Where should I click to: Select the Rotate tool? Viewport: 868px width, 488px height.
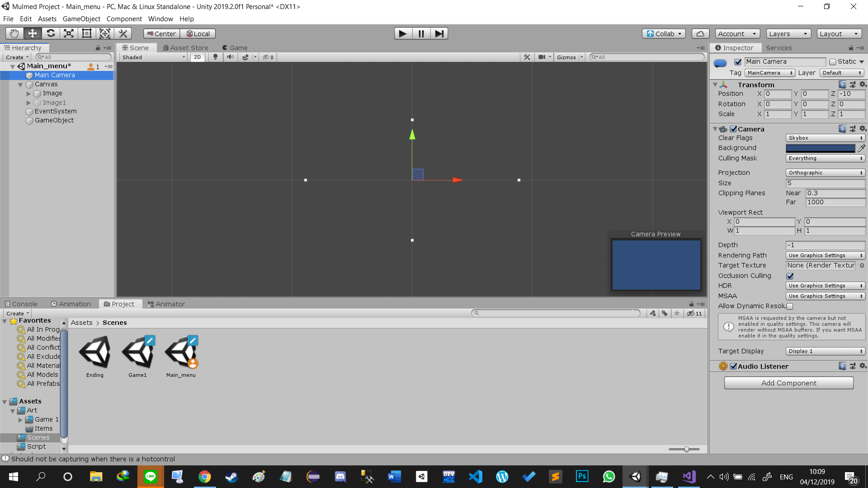tap(51, 33)
